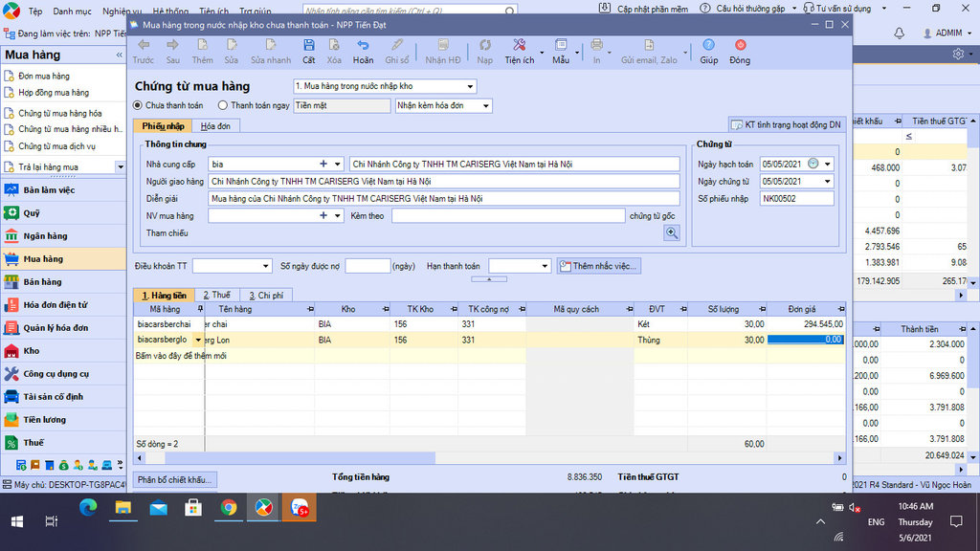Expand the NV mua hàng dropdown arrow
This screenshot has height=551, width=980.
[x=338, y=215]
